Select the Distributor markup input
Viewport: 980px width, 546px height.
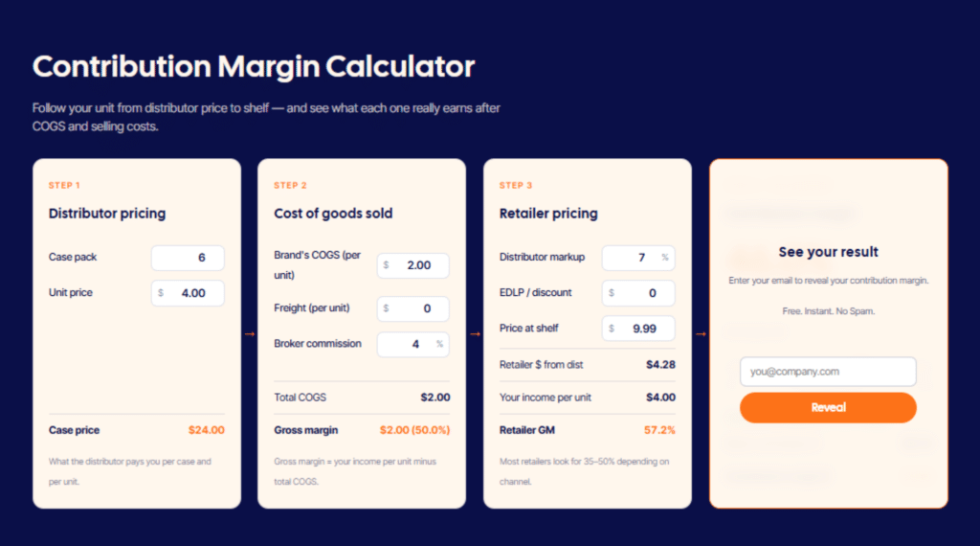point(638,258)
